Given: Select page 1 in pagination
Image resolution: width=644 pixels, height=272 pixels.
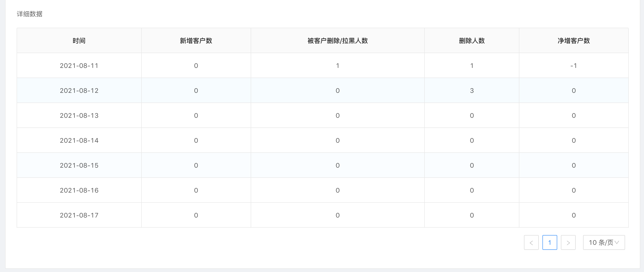Looking at the screenshot, I should pyautogui.click(x=550, y=242).
